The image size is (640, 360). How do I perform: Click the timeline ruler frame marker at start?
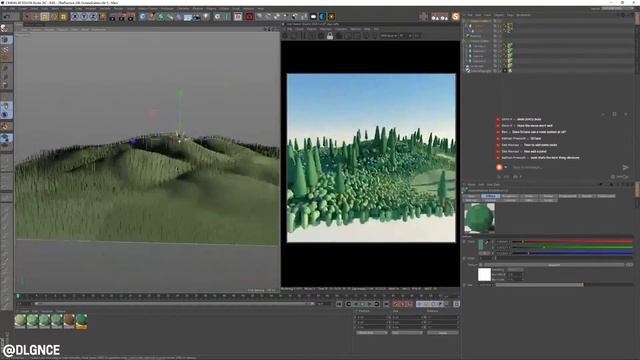[x=18, y=296]
